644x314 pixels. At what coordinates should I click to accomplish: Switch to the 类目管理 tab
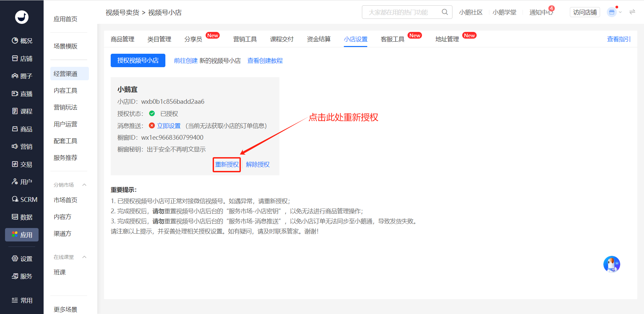[159, 39]
